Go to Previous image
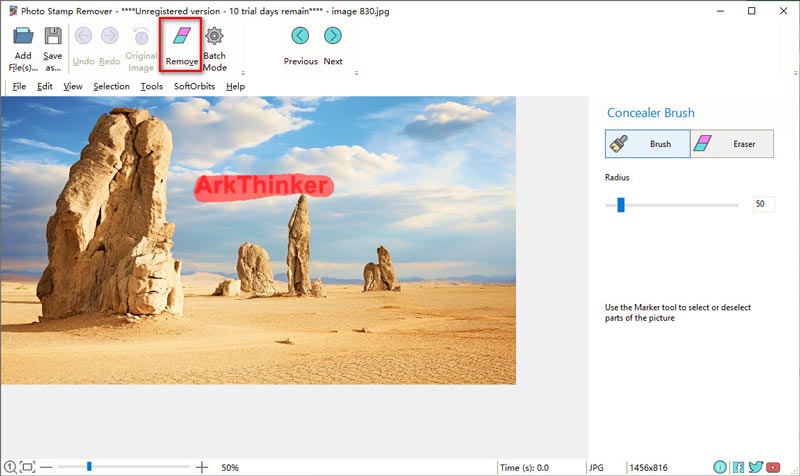Image resolution: width=800 pixels, height=476 pixels. coord(300,36)
